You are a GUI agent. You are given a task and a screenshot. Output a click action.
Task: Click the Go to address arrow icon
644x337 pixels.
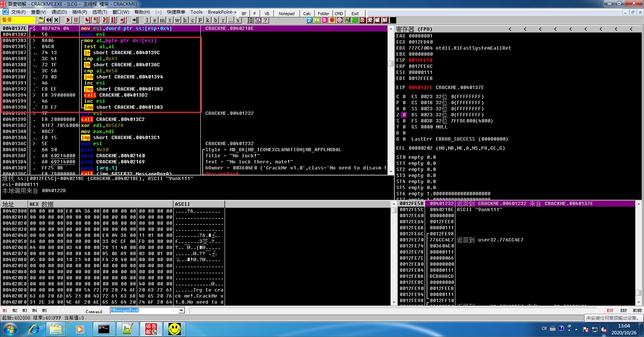tap(135, 20)
